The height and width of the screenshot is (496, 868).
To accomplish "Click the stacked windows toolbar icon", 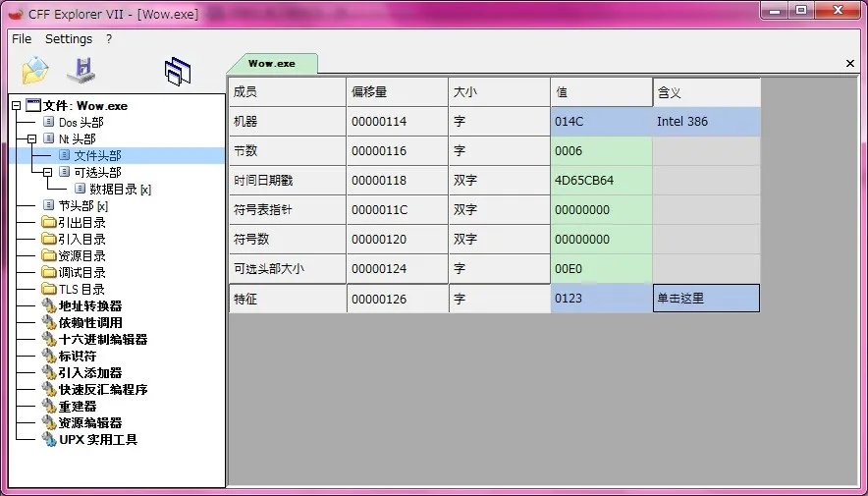I will point(178,72).
